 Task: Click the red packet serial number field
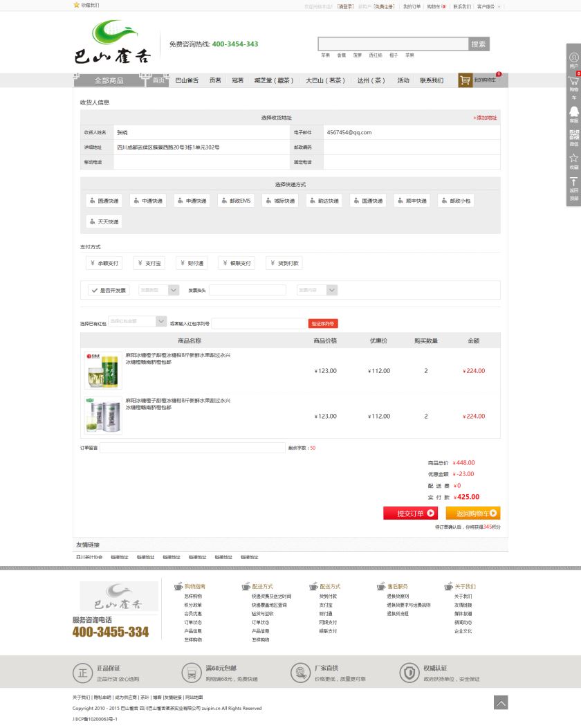tap(259, 324)
